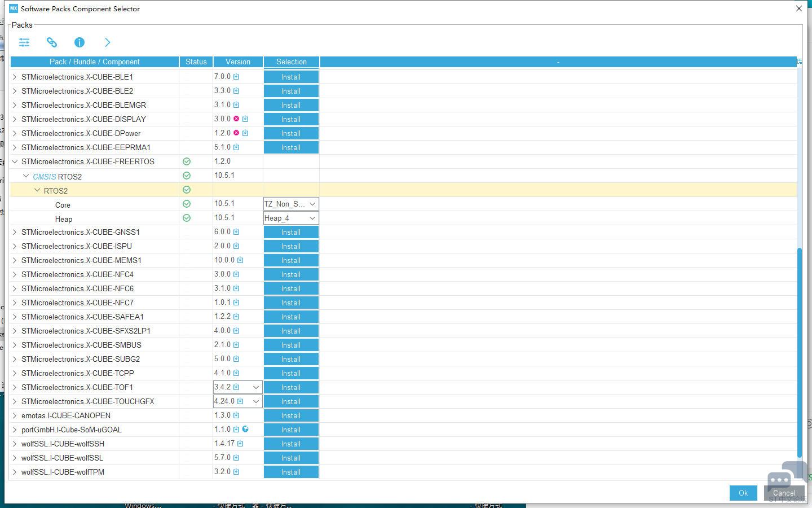Install the I-CUBE-wolfSSL pack

click(x=291, y=458)
